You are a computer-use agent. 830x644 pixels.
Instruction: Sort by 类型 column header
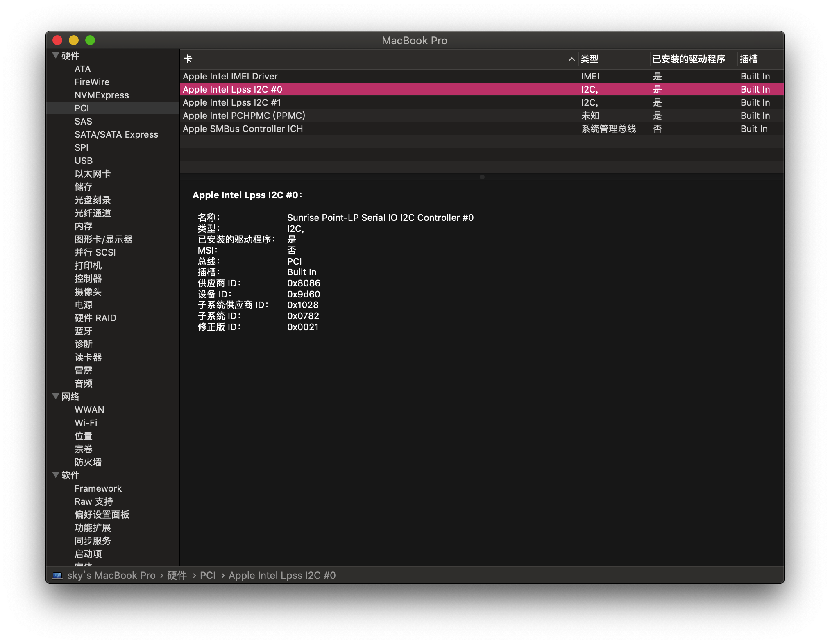[x=590, y=59]
